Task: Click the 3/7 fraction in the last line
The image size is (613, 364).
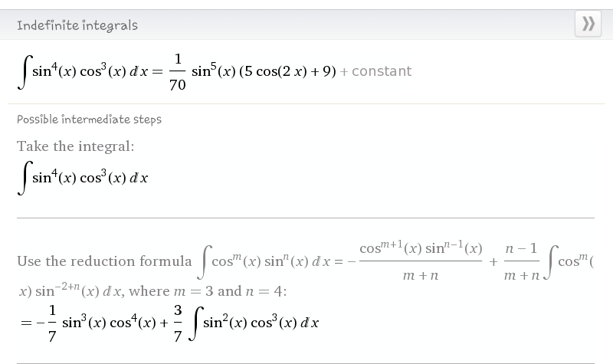Action: point(177,323)
